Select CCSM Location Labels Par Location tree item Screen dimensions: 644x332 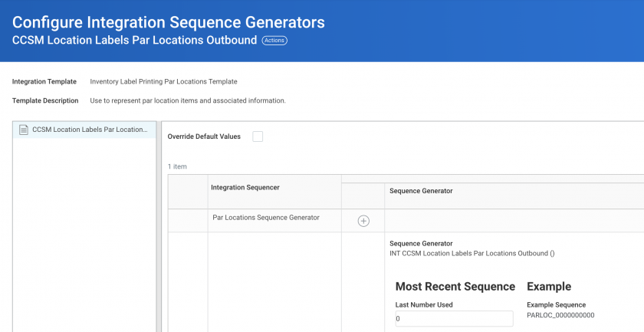coord(84,130)
